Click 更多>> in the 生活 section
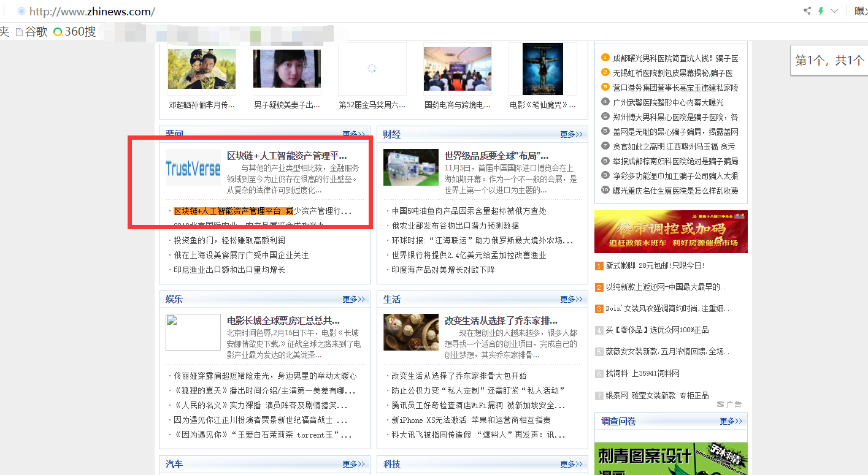Image resolution: width=868 pixels, height=475 pixels. click(x=572, y=299)
